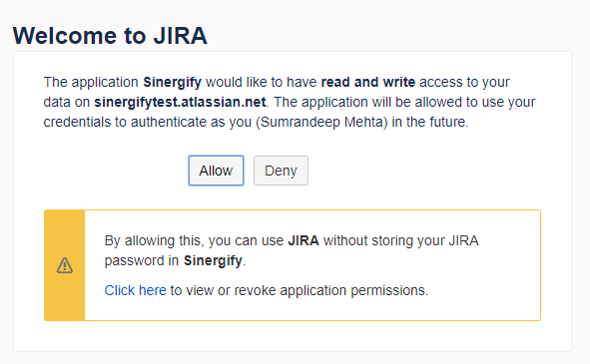Click the Allow button to grant access

coord(216,171)
